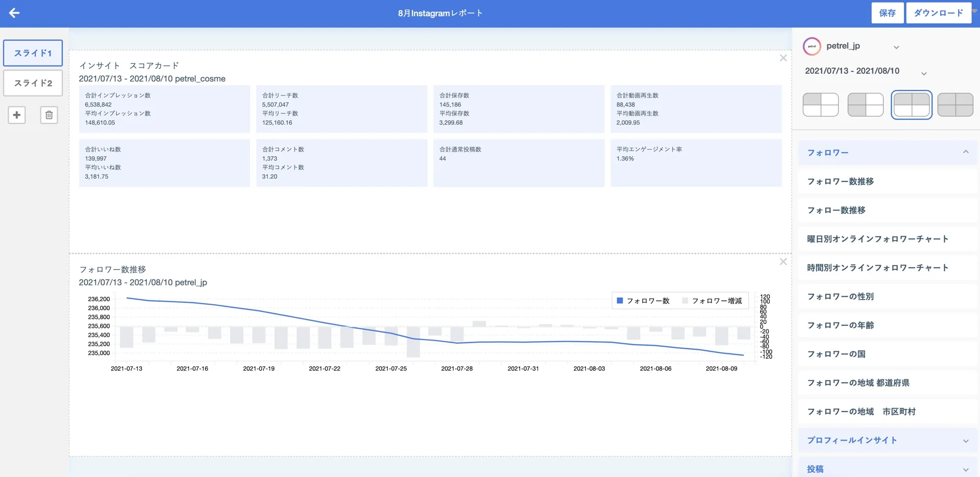This screenshot has width=980, height=477.
Task: Delete the slide with the trash icon
Action: pyautogui.click(x=49, y=115)
